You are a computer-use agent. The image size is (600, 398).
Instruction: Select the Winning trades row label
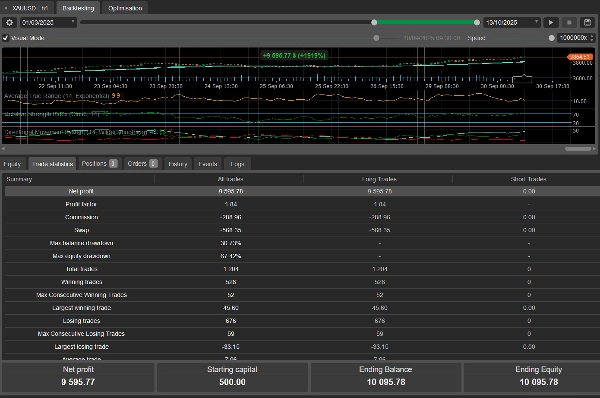click(82, 282)
